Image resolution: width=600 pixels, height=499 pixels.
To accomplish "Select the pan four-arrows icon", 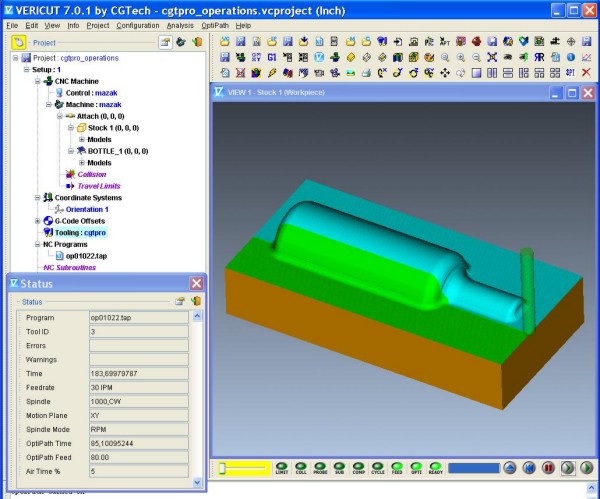I will [x=445, y=73].
